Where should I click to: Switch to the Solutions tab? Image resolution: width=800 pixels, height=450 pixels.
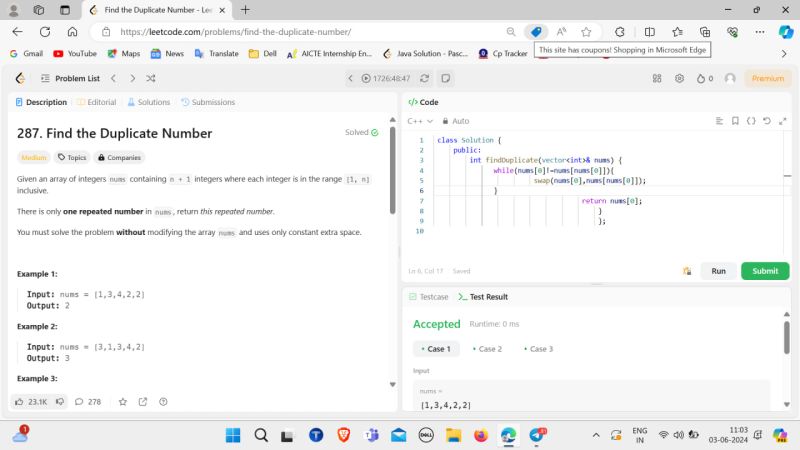click(148, 102)
